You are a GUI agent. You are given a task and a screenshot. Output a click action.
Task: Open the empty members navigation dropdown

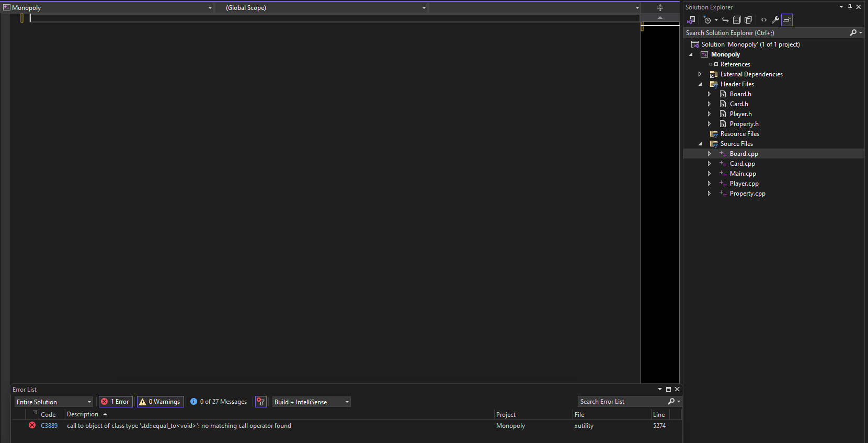637,8
